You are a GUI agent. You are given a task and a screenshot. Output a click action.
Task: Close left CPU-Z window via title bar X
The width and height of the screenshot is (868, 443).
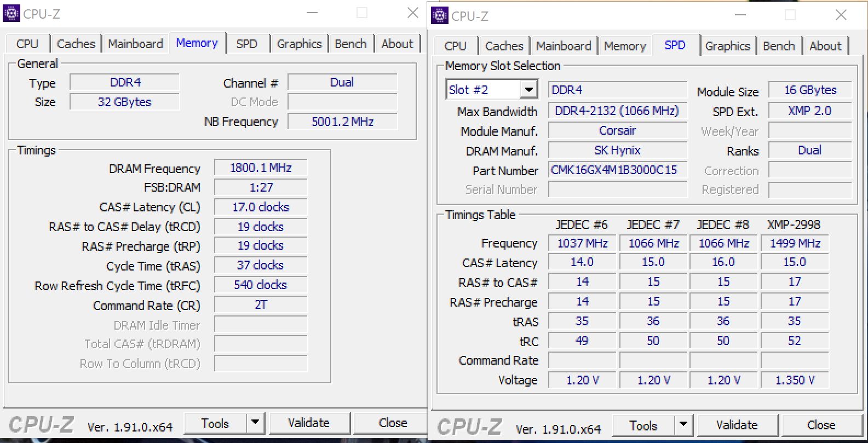pos(413,13)
